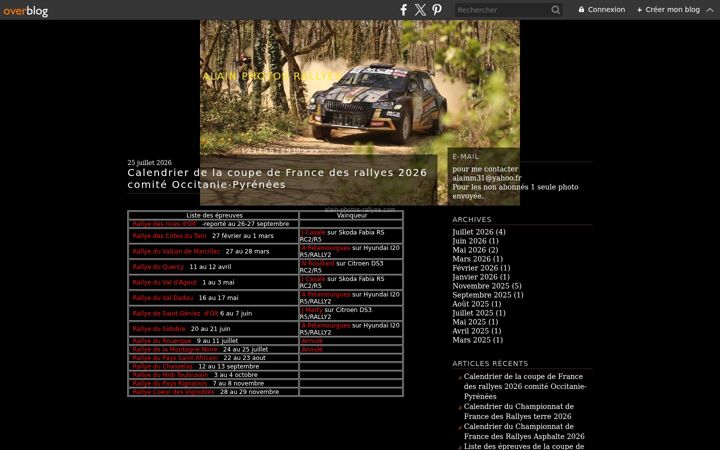Share the blog on Facebook
720x450 pixels.
tap(404, 10)
